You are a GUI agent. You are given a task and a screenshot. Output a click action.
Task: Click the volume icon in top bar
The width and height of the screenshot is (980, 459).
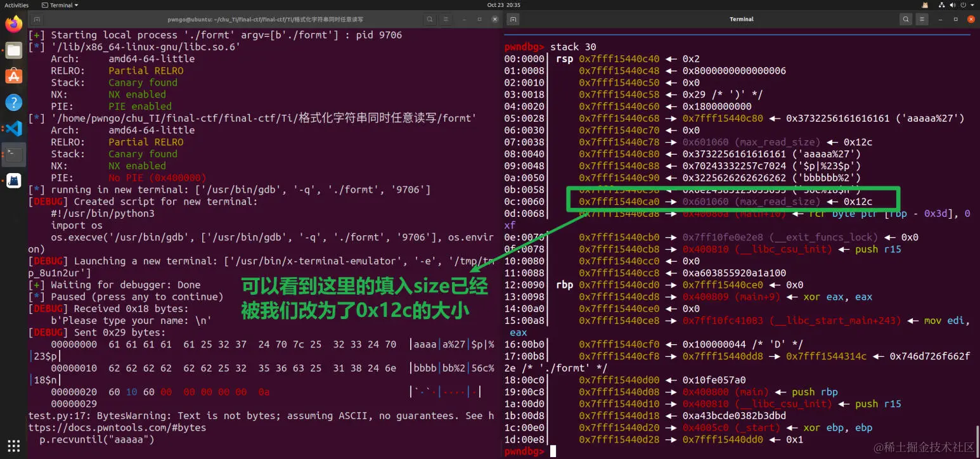[953, 5]
